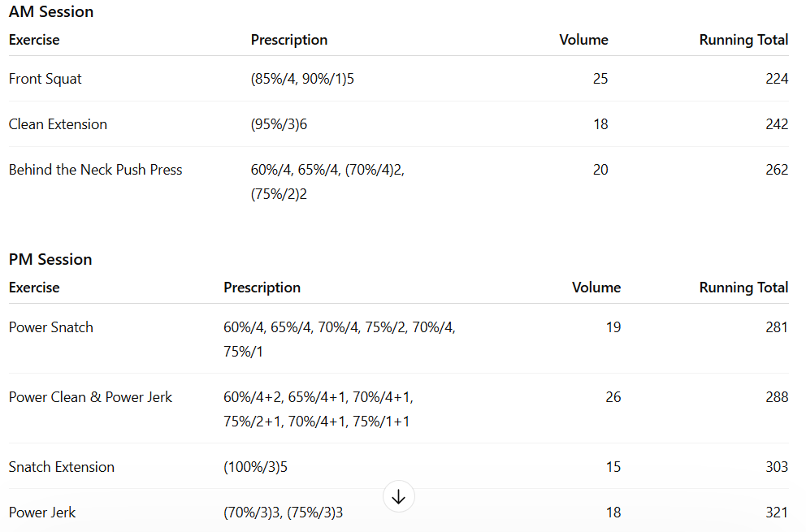Click the AM table Volume column header
806x532 pixels.
[583, 40]
